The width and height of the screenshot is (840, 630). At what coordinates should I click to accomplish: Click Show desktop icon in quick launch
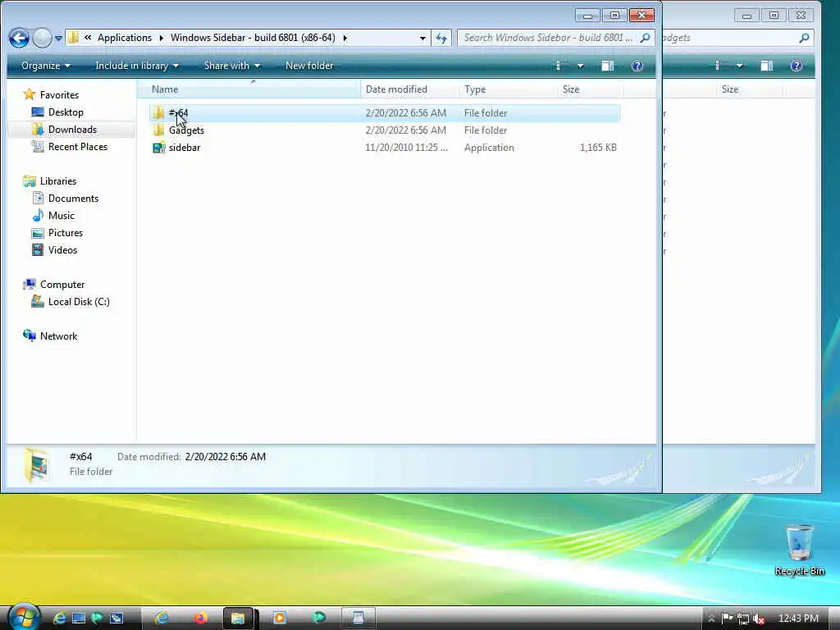click(x=78, y=619)
